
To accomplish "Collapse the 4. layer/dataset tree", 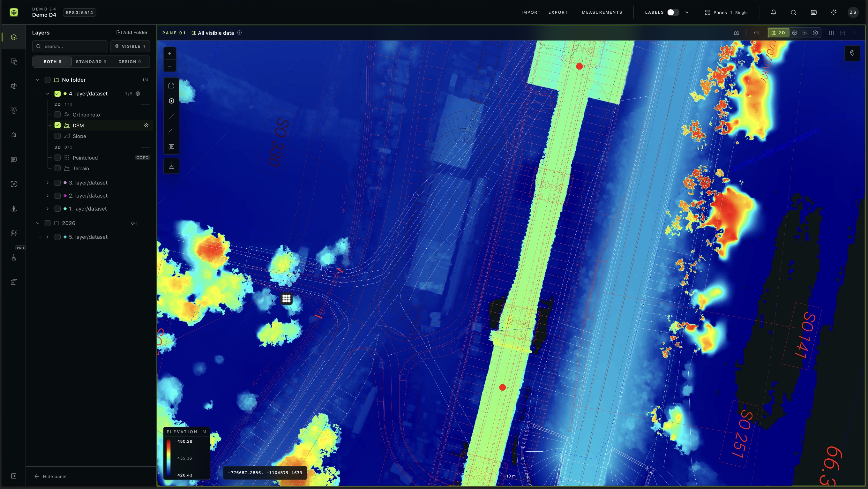I will coord(48,94).
